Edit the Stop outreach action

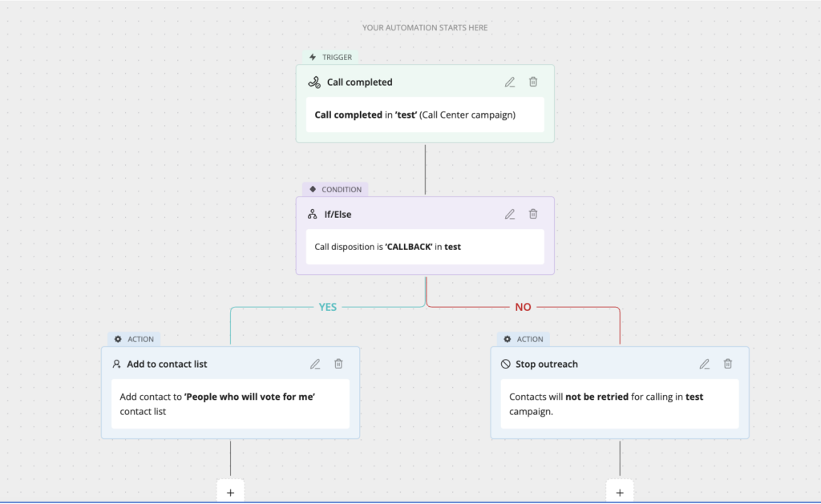click(704, 364)
